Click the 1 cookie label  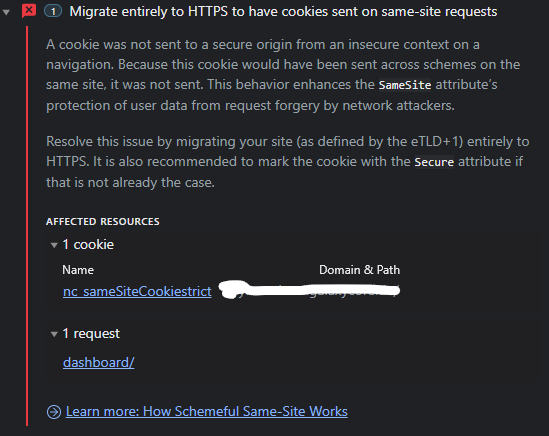88,244
